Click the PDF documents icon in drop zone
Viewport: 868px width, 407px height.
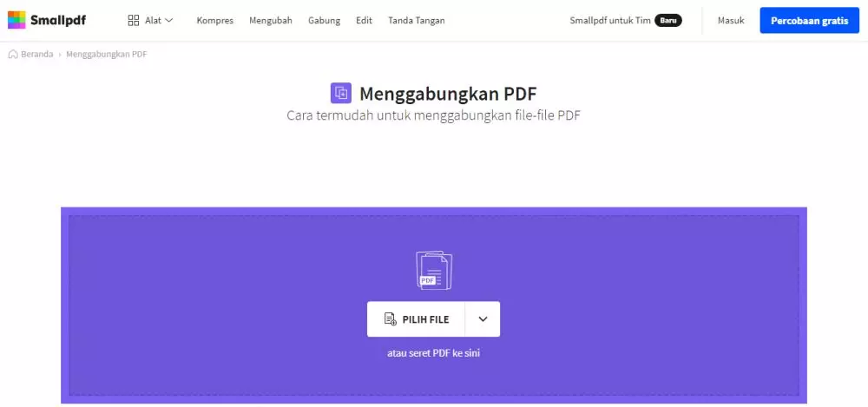point(434,270)
